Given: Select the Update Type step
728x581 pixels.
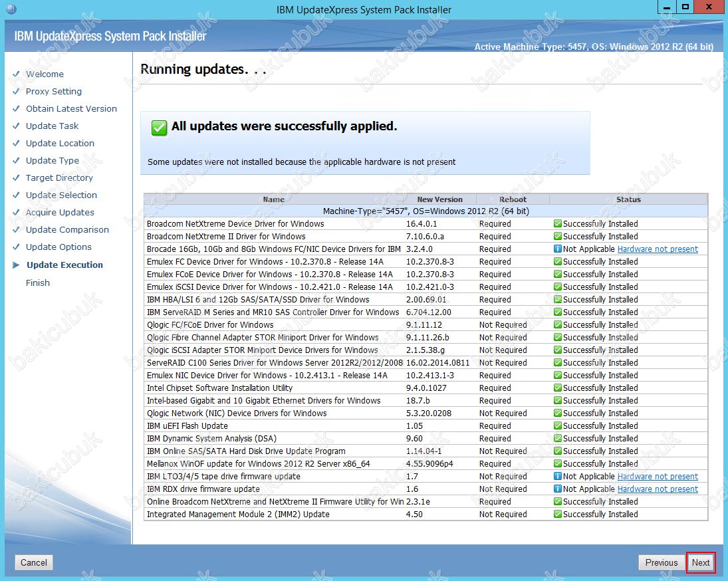Looking at the screenshot, I should pyautogui.click(x=53, y=161).
